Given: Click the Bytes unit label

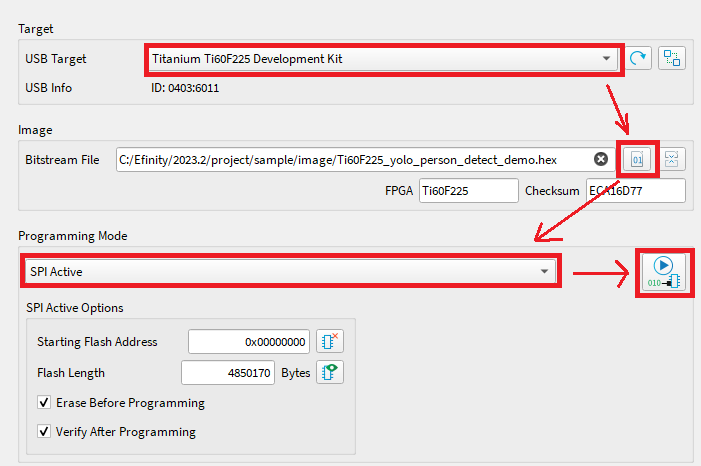Looking at the screenshot, I should pyautogui.click(x=296, y=373).
